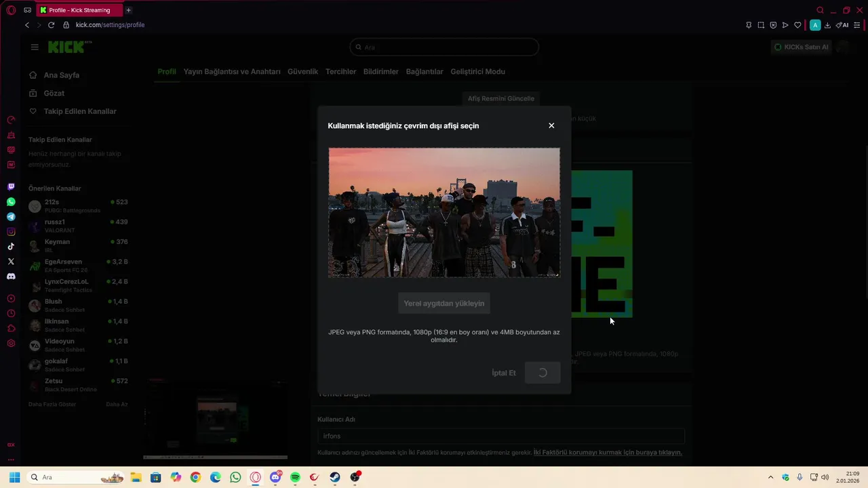Open Twitch in Opera sidebar
Image resolution: width=868 pixels, height=488 pixels.
click(x=11, y=187)
